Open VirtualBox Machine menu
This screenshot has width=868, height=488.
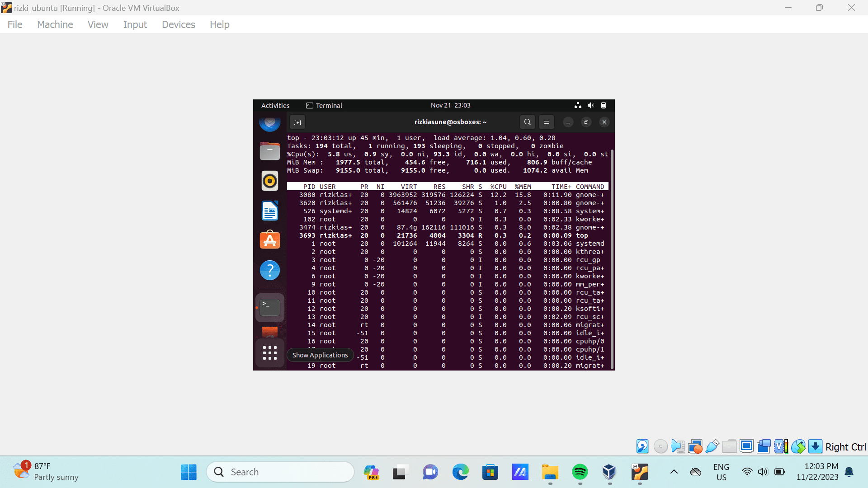pyautogui.click(x=55, y=24)
